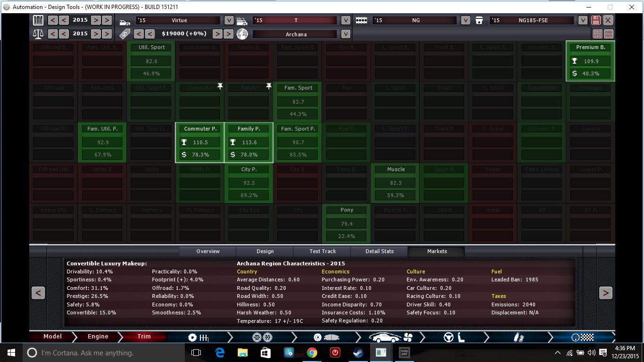Select the Commuter P. market tile
Image resolution: width=644 pixels, height=362 pixels.
[200, 142]
